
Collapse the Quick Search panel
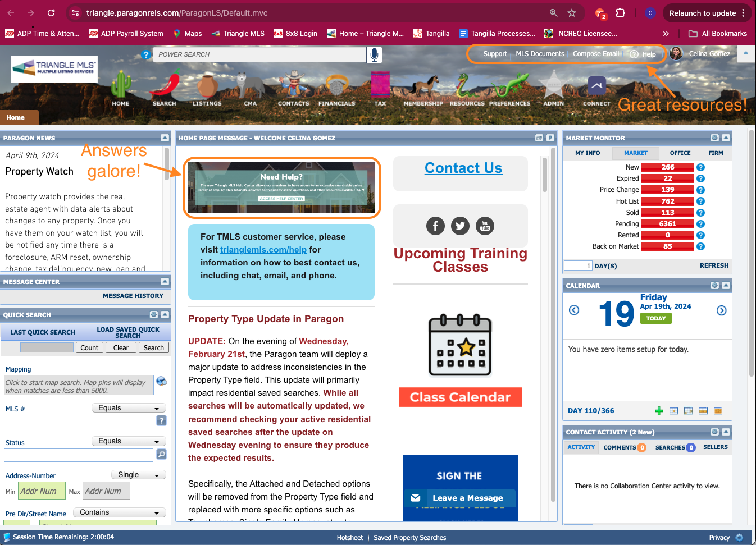[165, 314]
